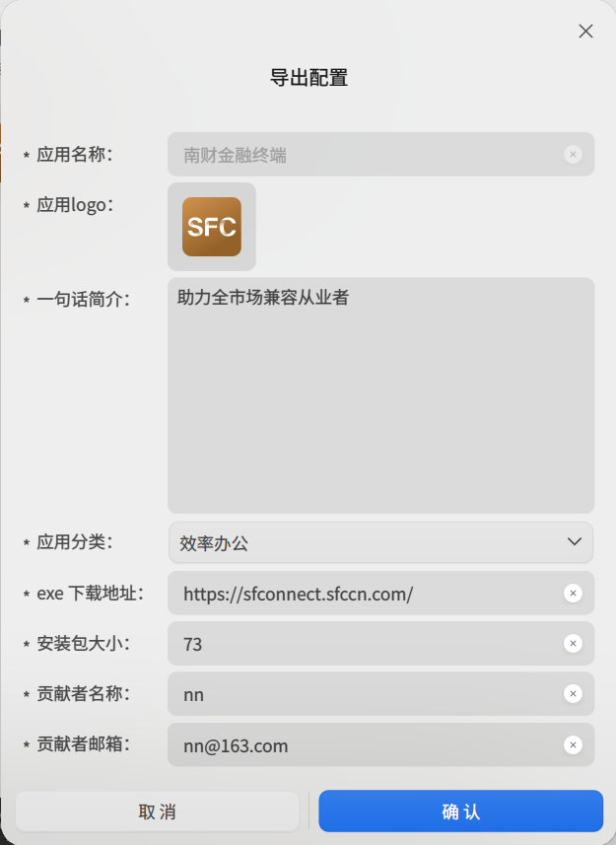This screenshot has height=845, width=616.
Task: Click the SFC application logo image
Action: [212, 227]
